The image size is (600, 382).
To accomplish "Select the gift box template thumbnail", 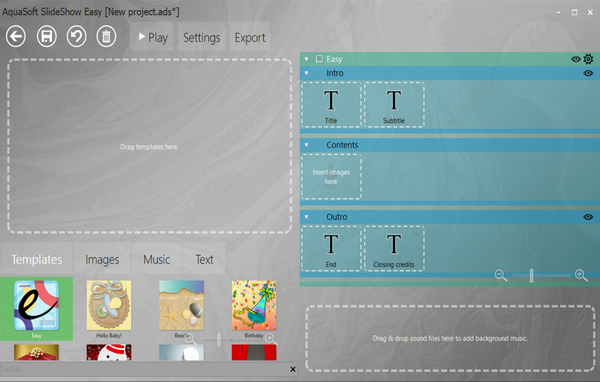I will point(36,353).
